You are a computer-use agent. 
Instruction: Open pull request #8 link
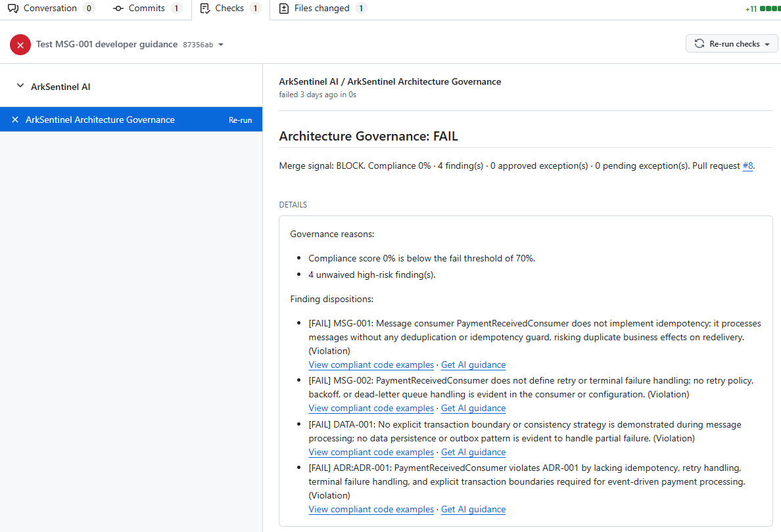coord(747,166)
